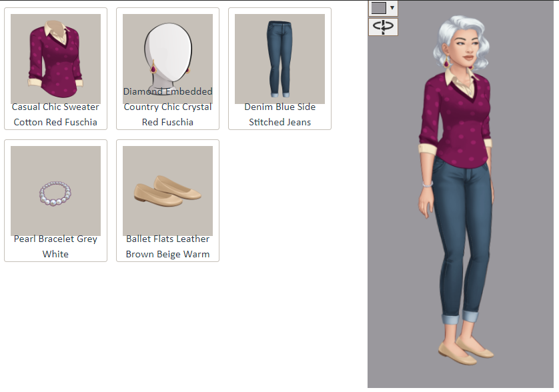
Task: Open the background color dropdown arrow
Action: (x=392, y=7)
